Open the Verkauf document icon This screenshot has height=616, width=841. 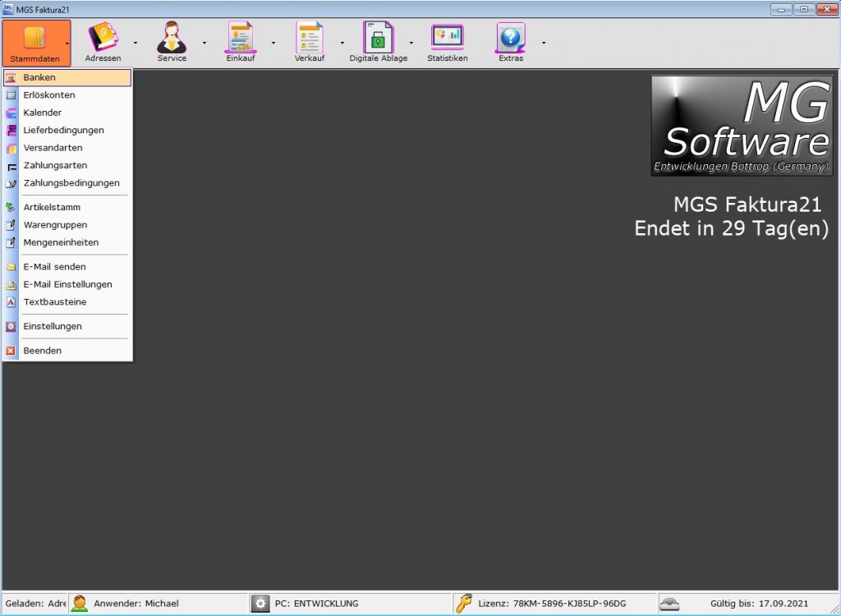(x=310, y=37)
